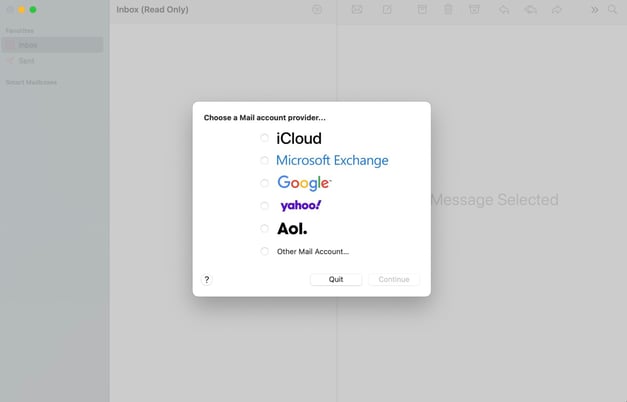Click the search magnifier icon
Image resolution: width=627 pixels, height=402 pixels.
[612, 9]
